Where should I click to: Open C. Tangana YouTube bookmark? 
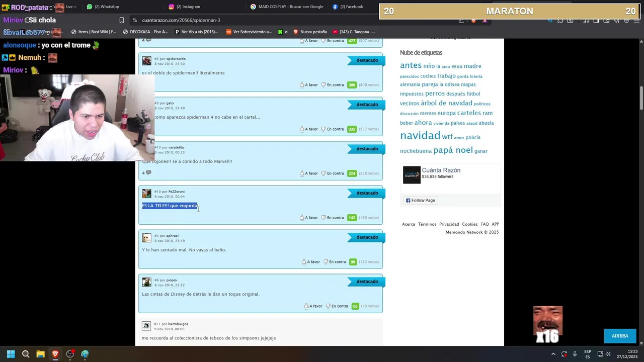354,32
